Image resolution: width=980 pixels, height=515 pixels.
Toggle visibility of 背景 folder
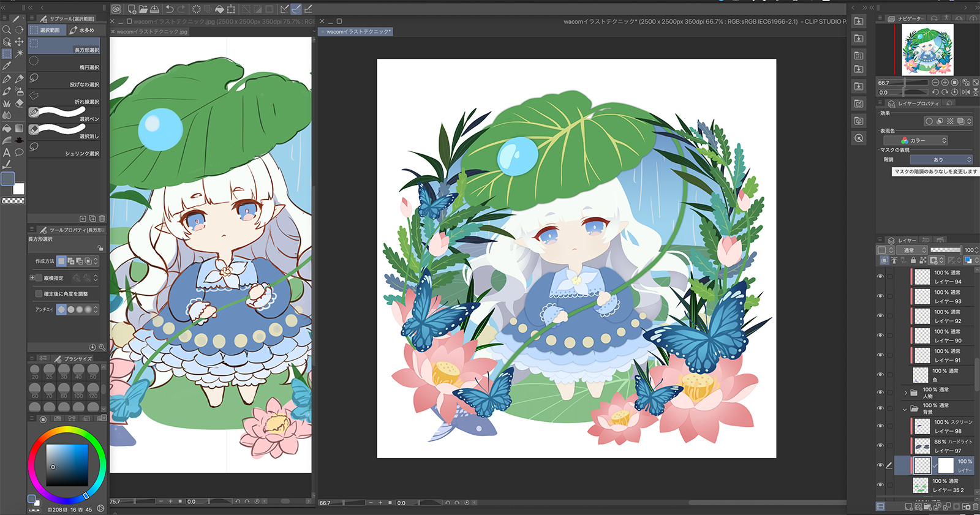coord(880,408)
